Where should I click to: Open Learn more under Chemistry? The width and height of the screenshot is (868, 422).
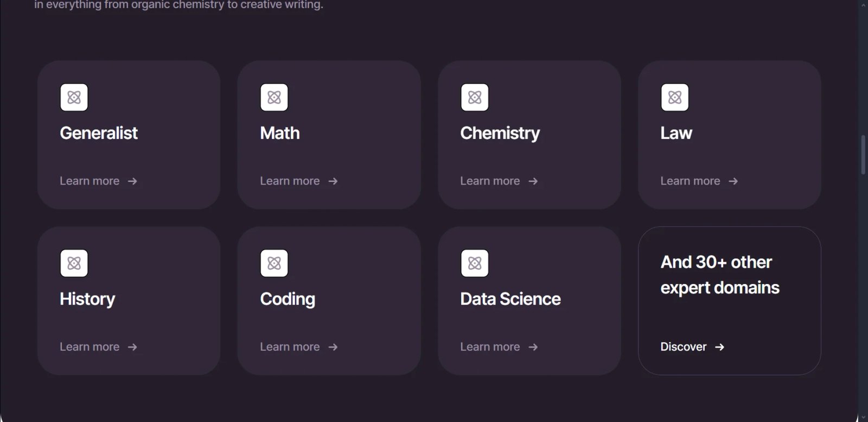(490, 181)
